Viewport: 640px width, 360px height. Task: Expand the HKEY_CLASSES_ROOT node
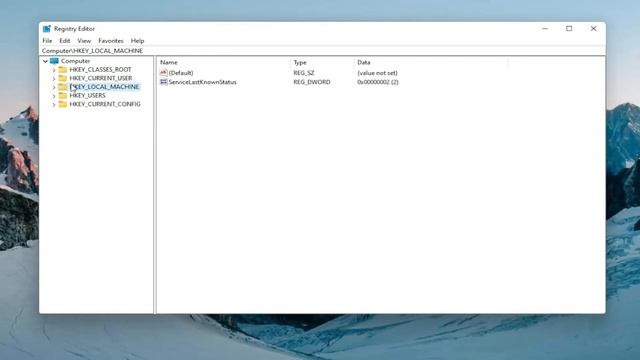[x=54, y=70]
